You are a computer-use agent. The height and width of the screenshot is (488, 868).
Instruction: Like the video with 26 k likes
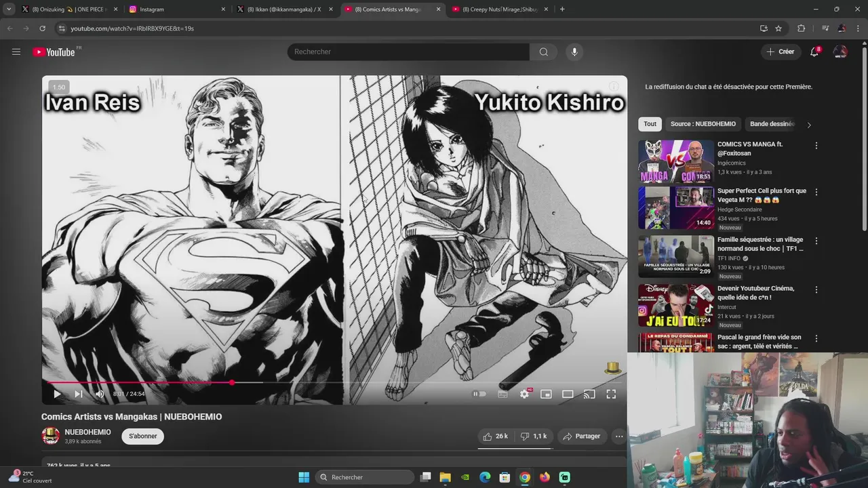(x=495, y=436)
